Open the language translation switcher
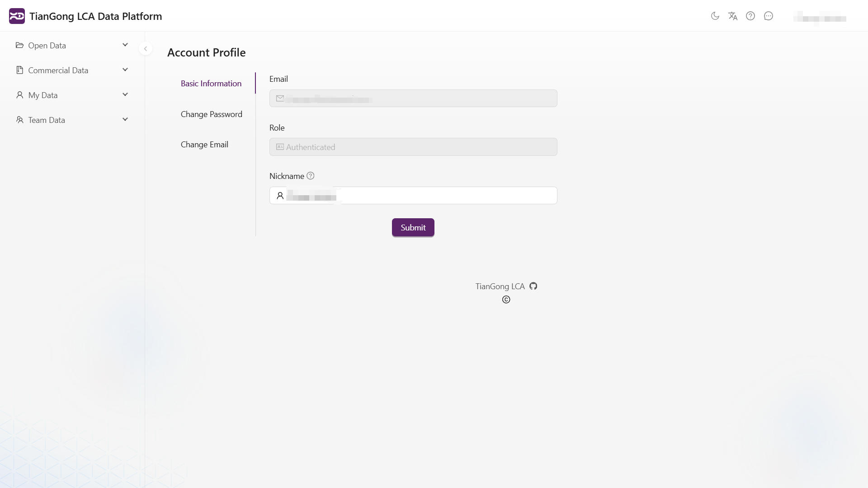The image size is (868, 488). pos(733,16)
